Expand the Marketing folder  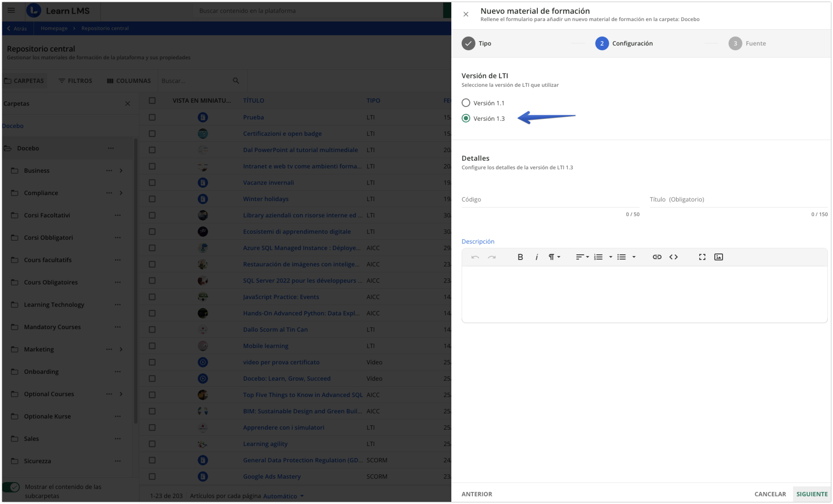[x=121, y=349]
